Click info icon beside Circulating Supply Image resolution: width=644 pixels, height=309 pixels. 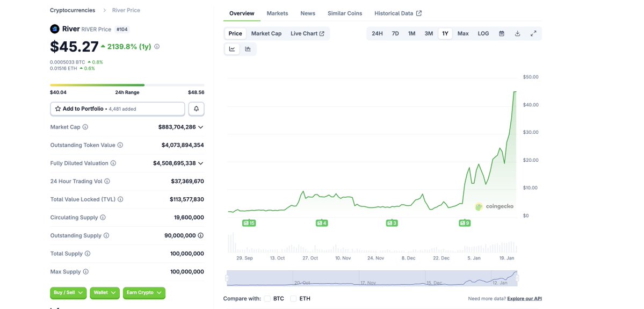(103, 218)
